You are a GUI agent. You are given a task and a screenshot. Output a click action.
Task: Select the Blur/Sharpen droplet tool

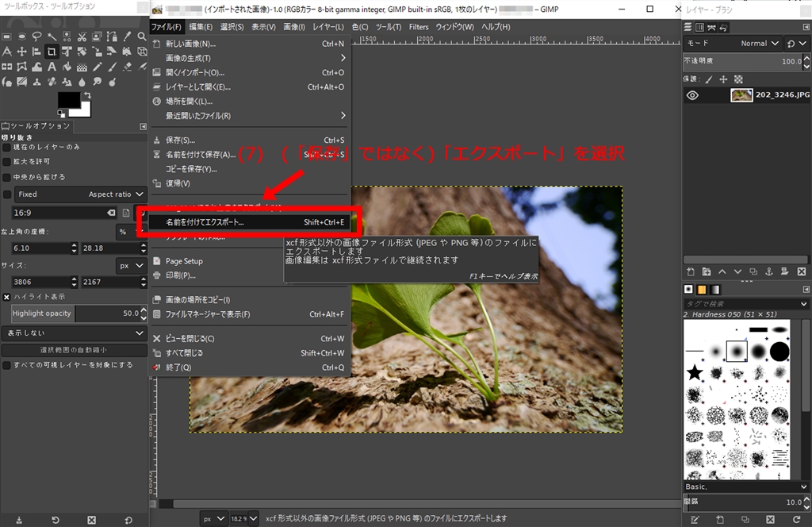[x=82, y=82]
